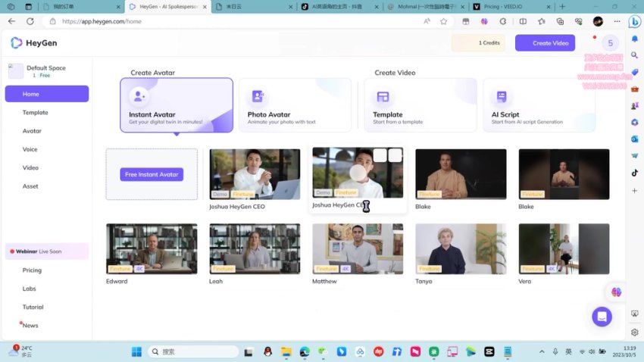
Task: Click the Template card icon
Action: point(383,97)
